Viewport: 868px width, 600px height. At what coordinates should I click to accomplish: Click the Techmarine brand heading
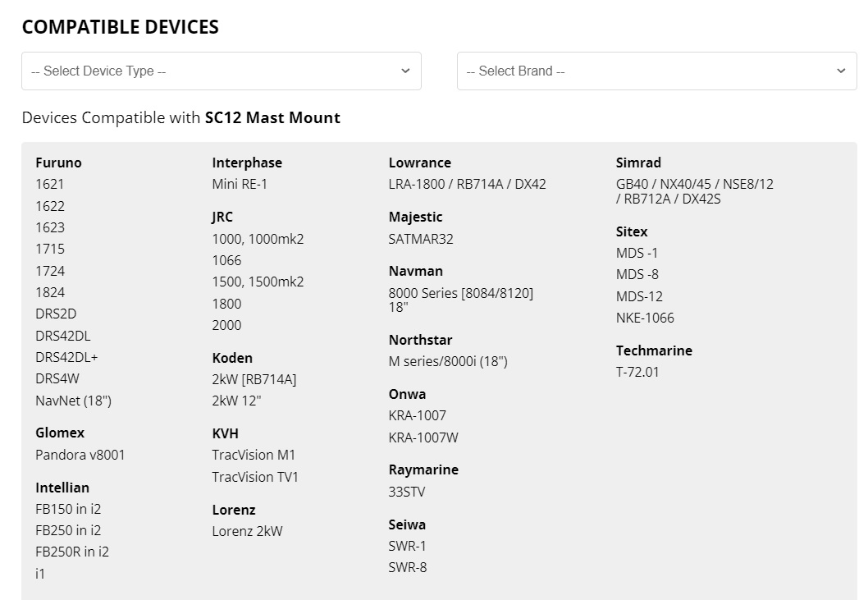pyautogui.click(x=655, y=350)
